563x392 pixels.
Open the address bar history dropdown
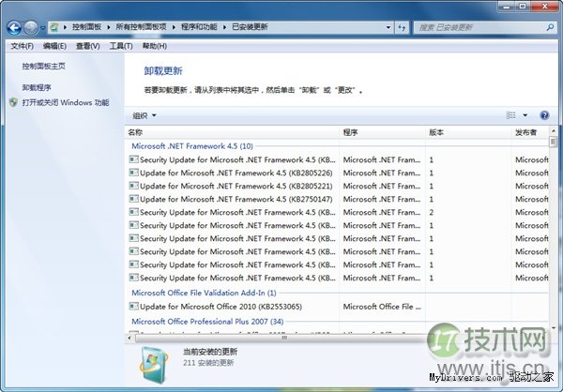tap(388, 27)
